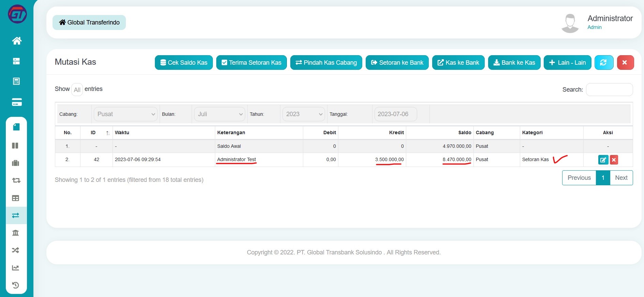Image resolution: width=644 pixels, height=297 pixels.
Task: Sort by Debit column header
Action: 321,133
